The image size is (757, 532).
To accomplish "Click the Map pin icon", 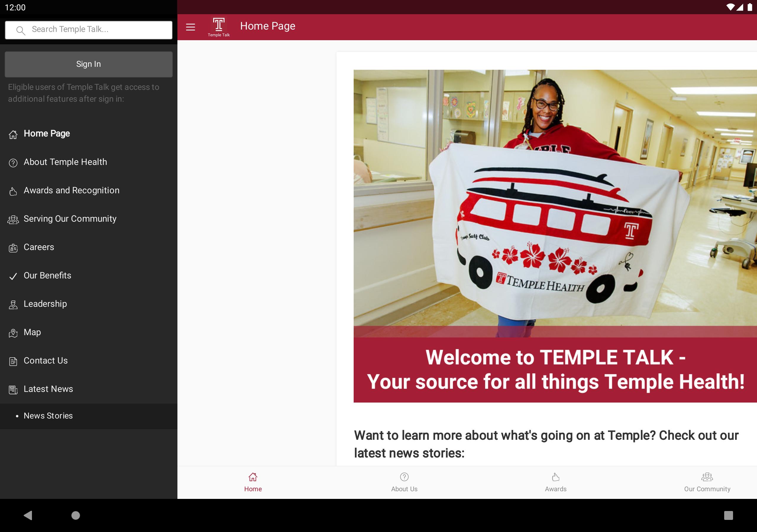I will pos(13,333).
